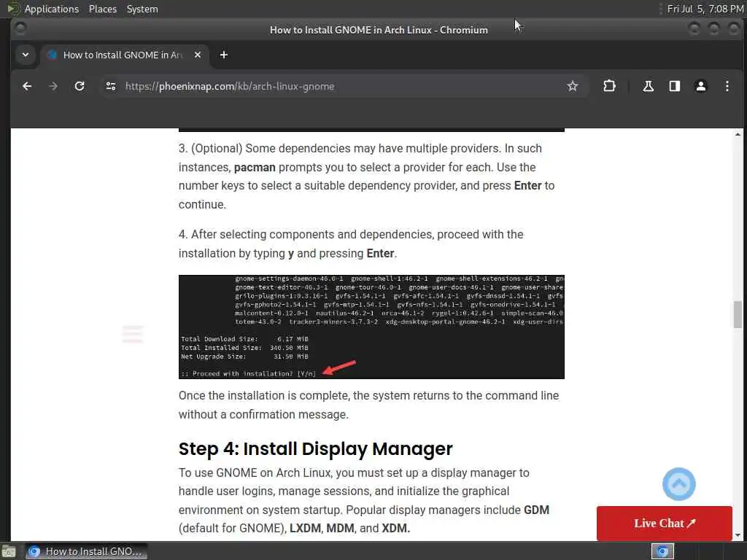Screen dimensions: 747x560
Task: Open the profile avatar menu
Action: click(701, 86)
